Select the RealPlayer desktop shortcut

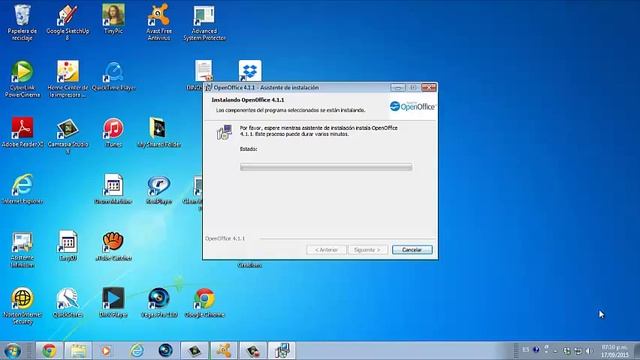pyautogui.click(x=159, y=189)
